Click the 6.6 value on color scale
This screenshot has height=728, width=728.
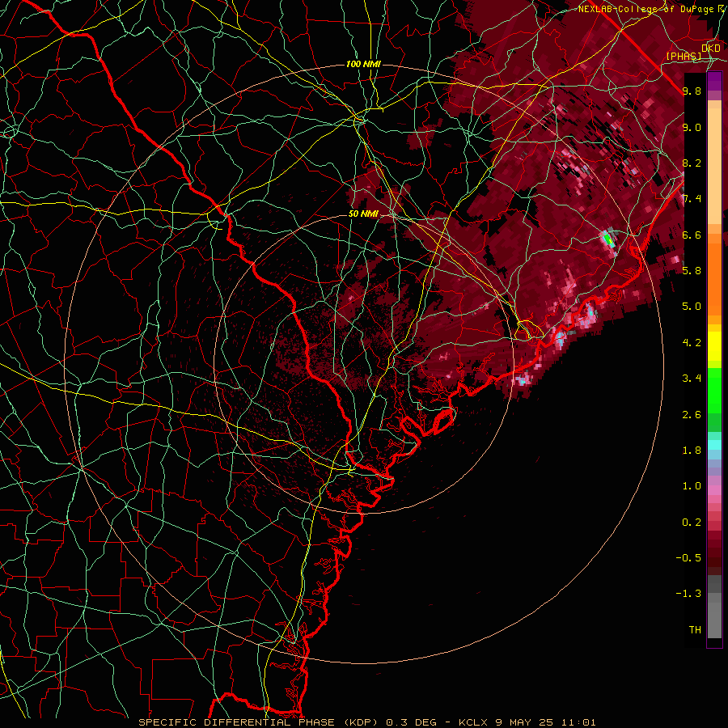click(692, 235)
